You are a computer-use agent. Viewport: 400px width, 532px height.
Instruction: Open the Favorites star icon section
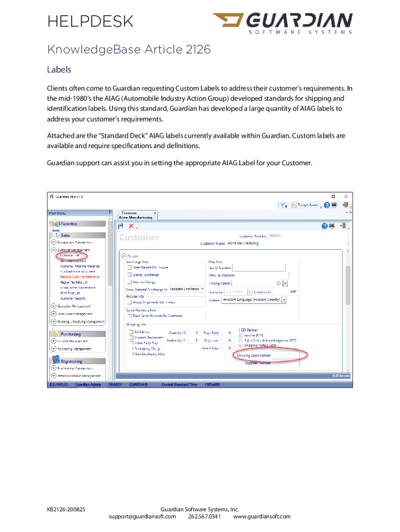coord(55,223)
